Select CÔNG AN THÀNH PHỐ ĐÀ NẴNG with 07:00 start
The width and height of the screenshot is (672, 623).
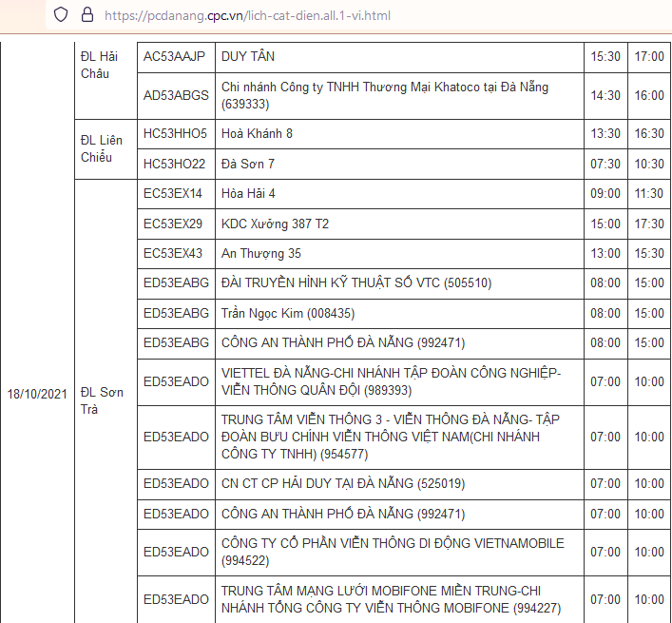pyautogui.click(x=343, y=514)
